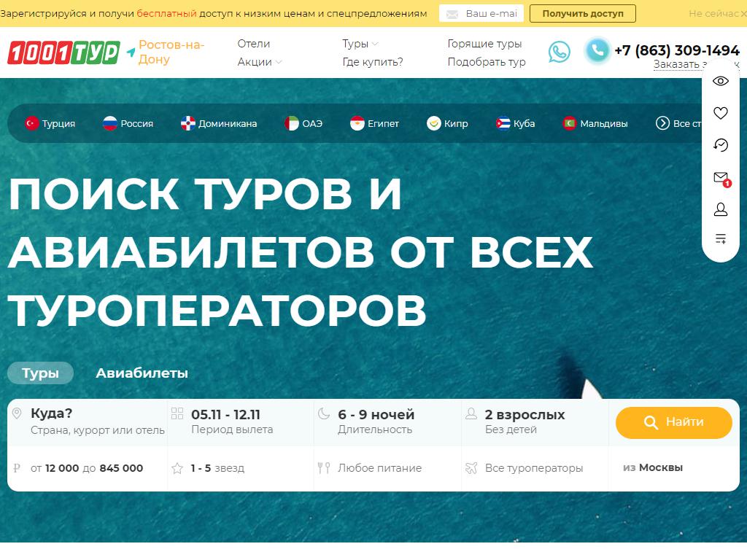Open the price range от 12 000 selector
The width and height of the screenshot is (747, 560).
[x=88, y=468]
